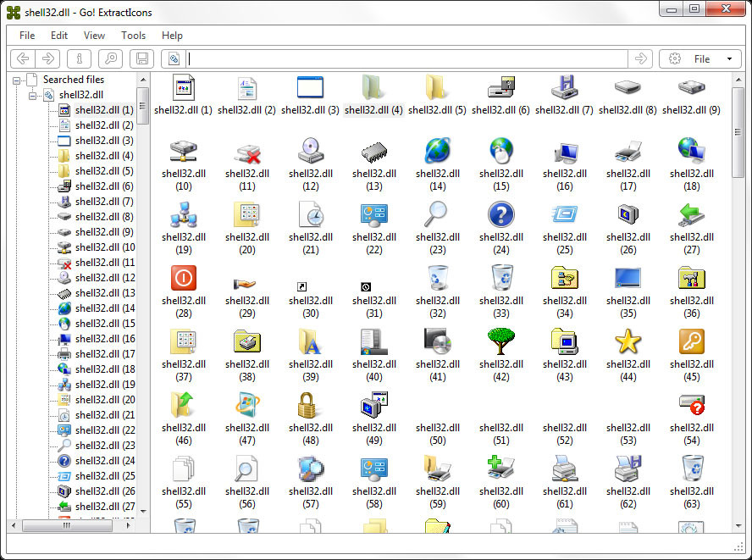752x560 pixels.
Task: Click the tree panel's horizontal scrollbar left arrow
Action: point(14,525)
